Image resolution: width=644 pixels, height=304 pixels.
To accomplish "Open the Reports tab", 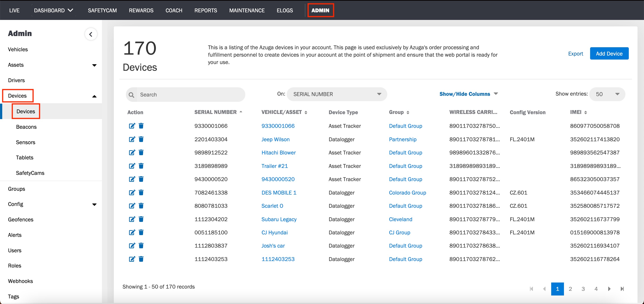I will tap(206, 11).
